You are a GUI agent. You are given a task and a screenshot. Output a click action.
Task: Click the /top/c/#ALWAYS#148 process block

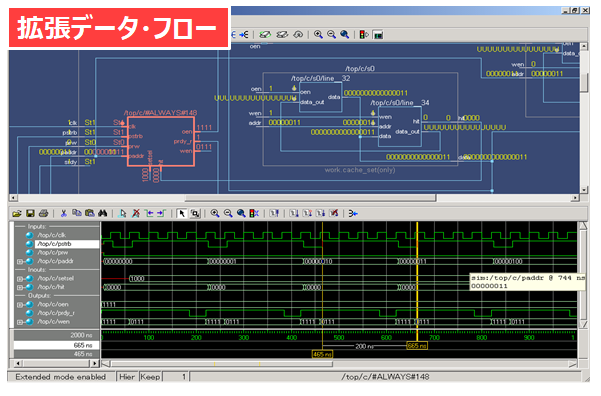pyautogui.click(x=161, y=141)
